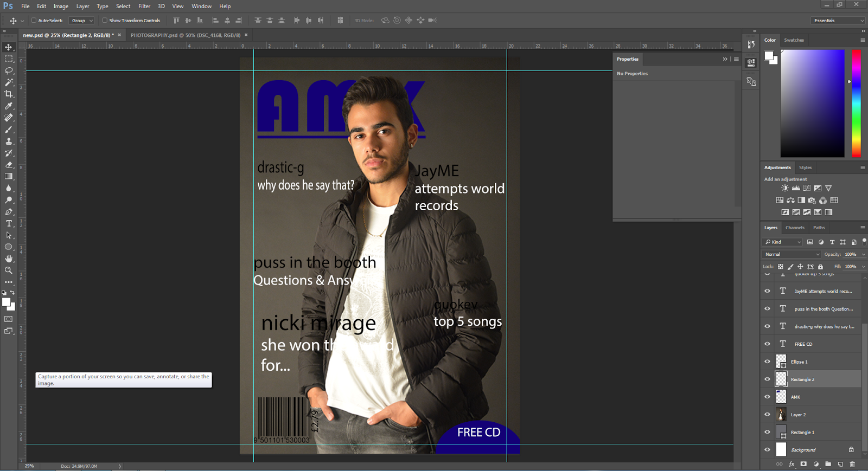The height and width of the screenshot is (471, 868).
Task: Toggle Quick Mask mode
Action: tap(9, 319)
